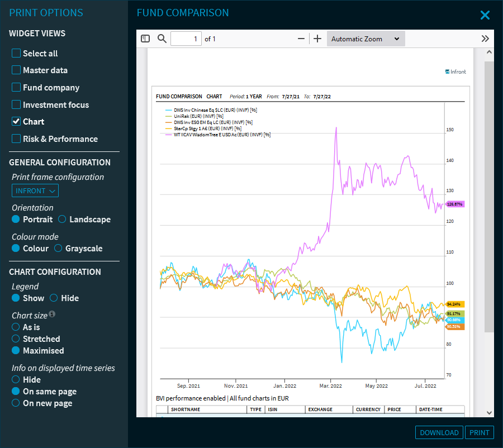The width and height of the screenshot is (503, 448).
Task: Enable the Select all checkbox
Action: click(16, 54)
